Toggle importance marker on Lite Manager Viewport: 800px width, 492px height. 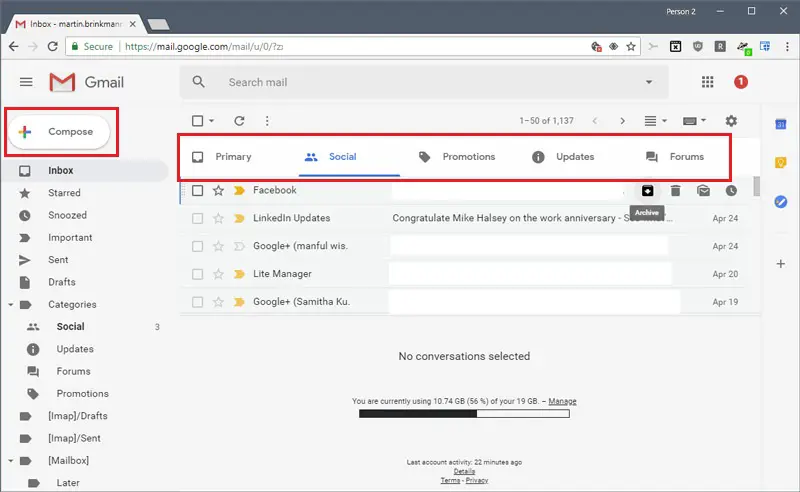(239, 274)
